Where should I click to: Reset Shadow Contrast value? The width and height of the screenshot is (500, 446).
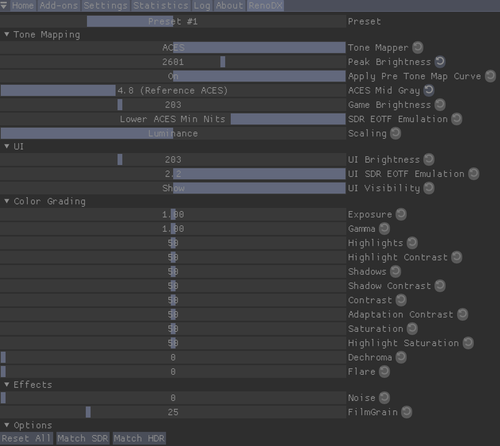440,286
